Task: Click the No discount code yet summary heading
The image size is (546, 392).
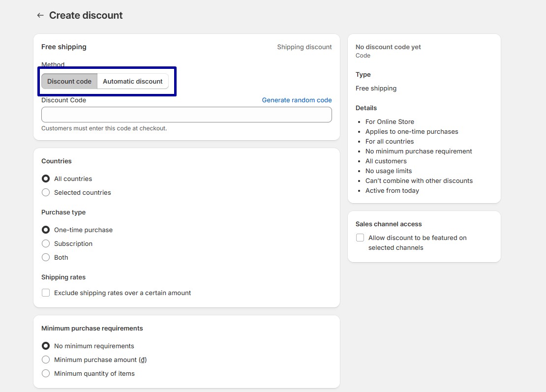Action: coord(388,47)
